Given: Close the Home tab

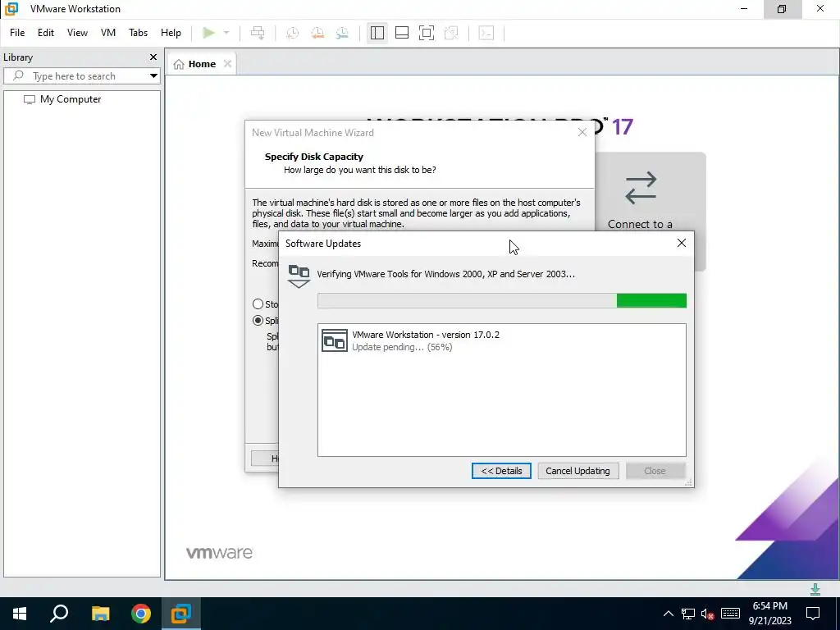Looking at the screenshot, I should click(228, 64).
